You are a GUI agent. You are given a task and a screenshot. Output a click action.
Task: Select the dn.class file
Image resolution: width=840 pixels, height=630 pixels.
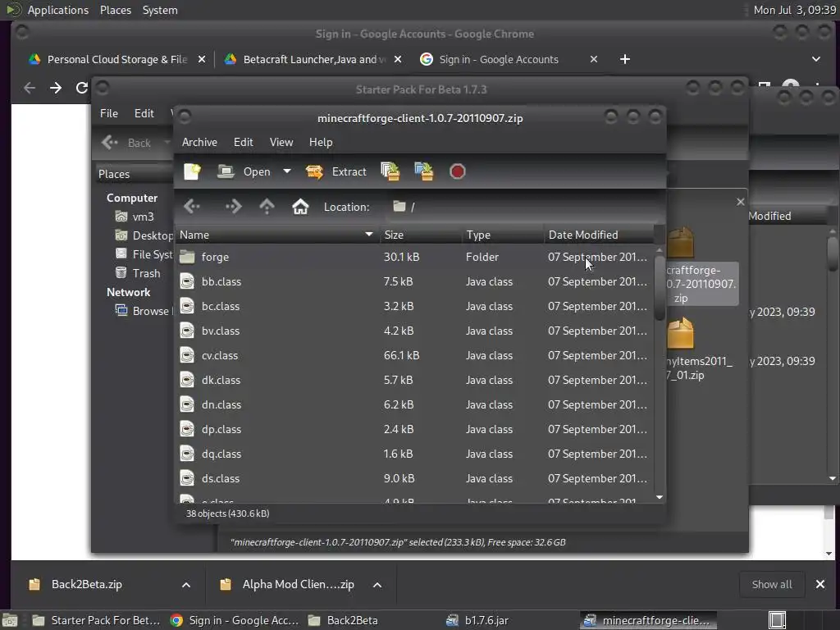(x=414, y=404)
